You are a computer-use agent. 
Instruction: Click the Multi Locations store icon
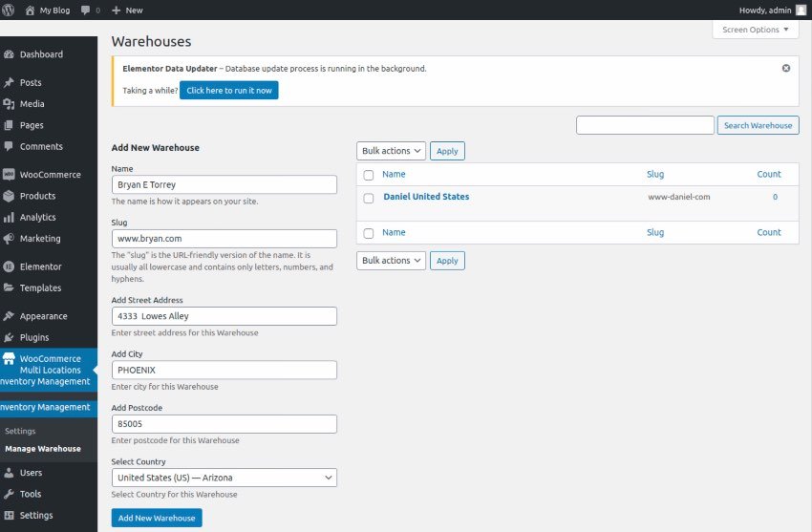[x=9, y=358]
